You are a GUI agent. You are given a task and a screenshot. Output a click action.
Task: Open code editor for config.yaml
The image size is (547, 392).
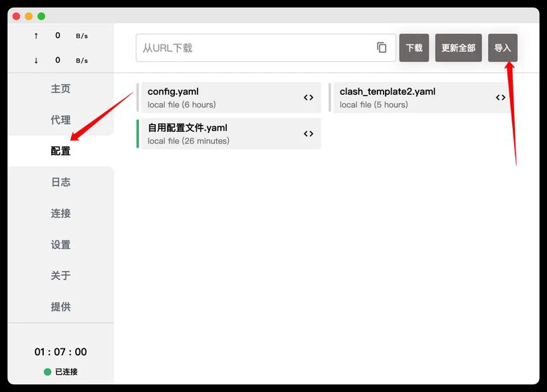[x=308, y=98]
